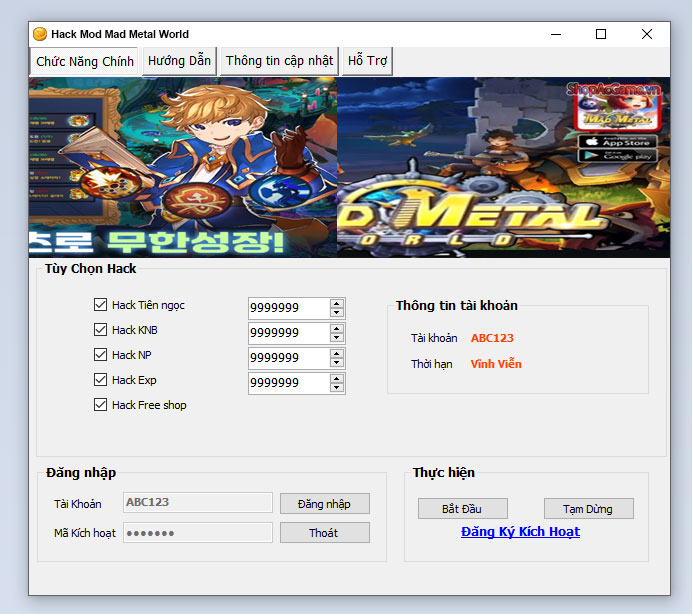
Task: Toggle the Hack KNB checkbox
Action: (x=100, y=330)
